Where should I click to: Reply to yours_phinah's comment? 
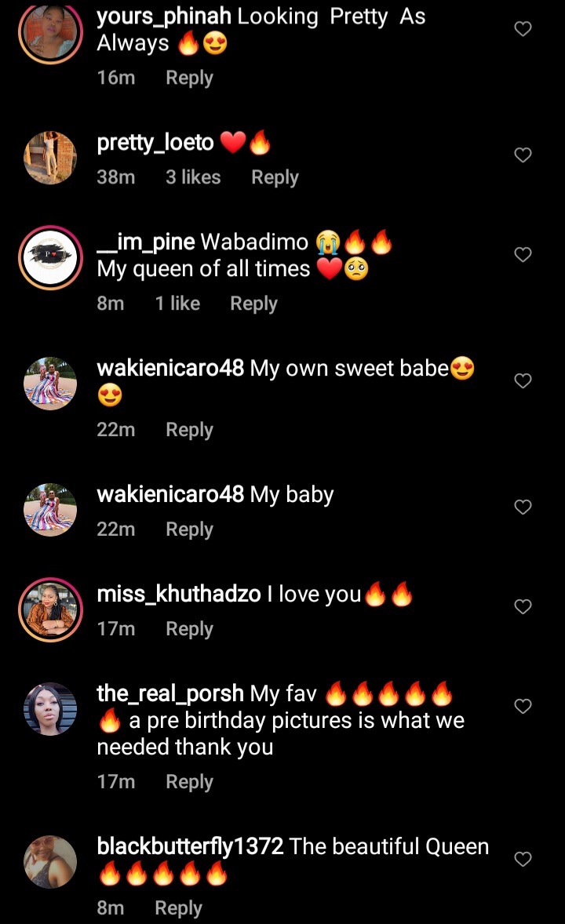tap(189, 78)
